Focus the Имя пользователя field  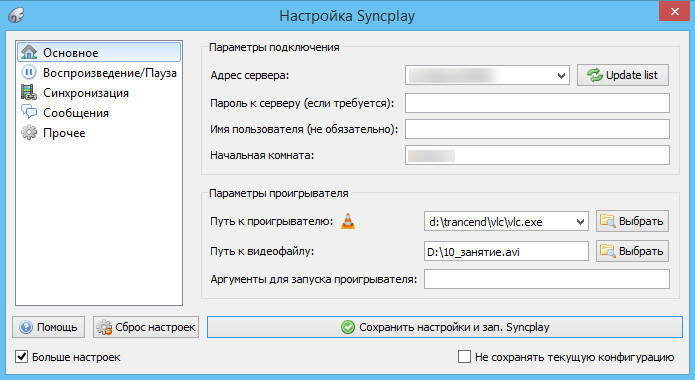coord(537,129)
